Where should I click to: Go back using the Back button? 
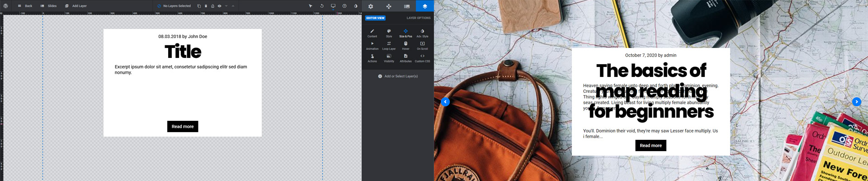click(25, 6)
